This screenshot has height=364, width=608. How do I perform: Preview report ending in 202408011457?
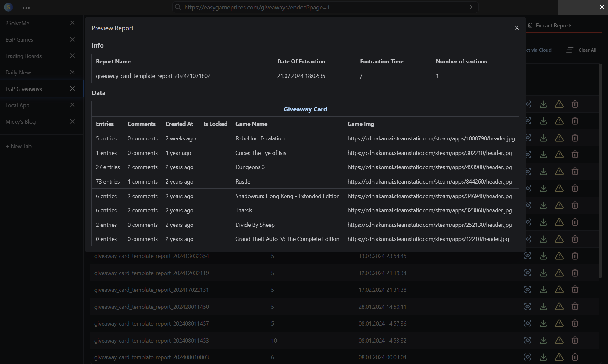point(528,323)
